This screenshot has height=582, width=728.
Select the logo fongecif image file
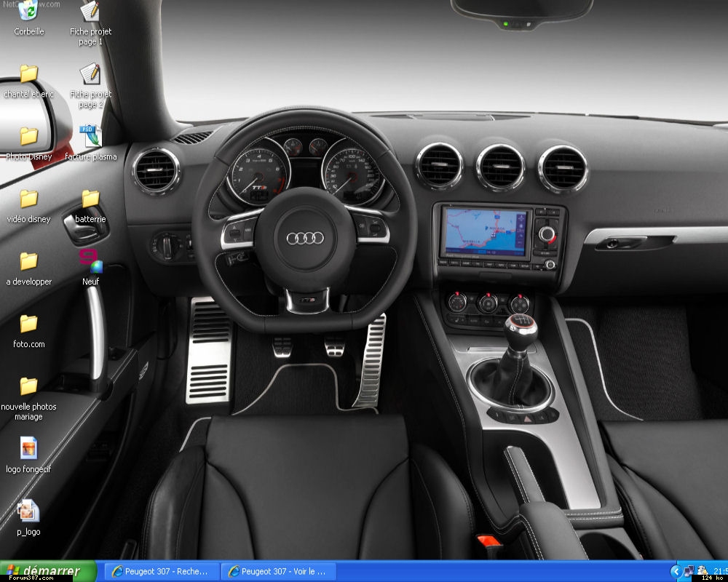pyautogui.click(x=28, y=448)
